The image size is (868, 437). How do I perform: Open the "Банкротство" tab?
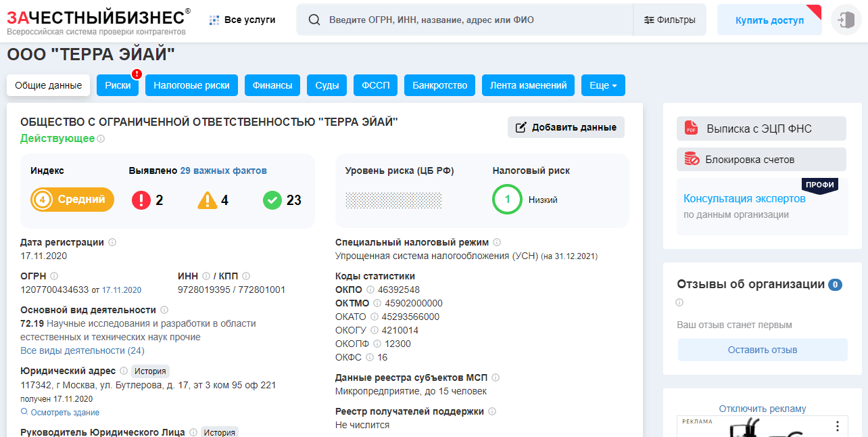click(x=439, y=85)
